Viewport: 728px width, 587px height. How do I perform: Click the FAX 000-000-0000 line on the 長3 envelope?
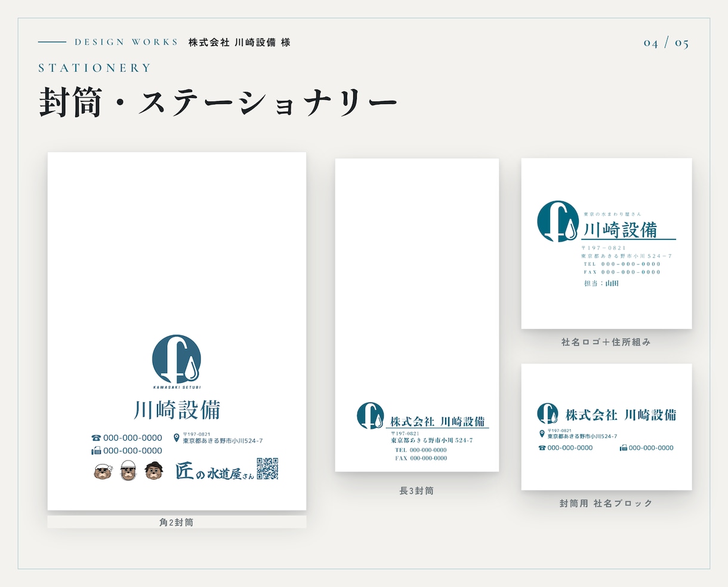click(x=421, y=459)
